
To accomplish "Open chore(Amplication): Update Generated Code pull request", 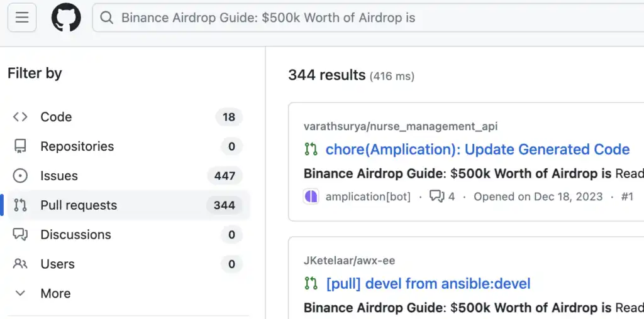I will click(x=477, y=149).
